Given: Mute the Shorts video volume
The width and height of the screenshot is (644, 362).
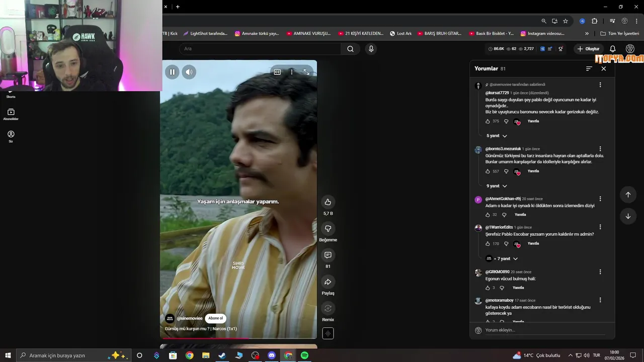Looking at the screenshot, I should (189, 72).
